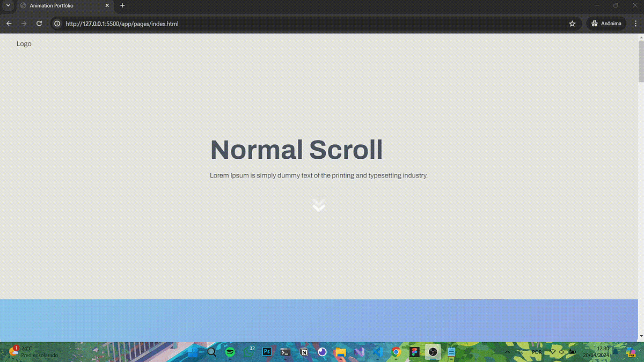Open Figma from the taskbar
Viewport: 644px width, 362px height.
point(414,352)
